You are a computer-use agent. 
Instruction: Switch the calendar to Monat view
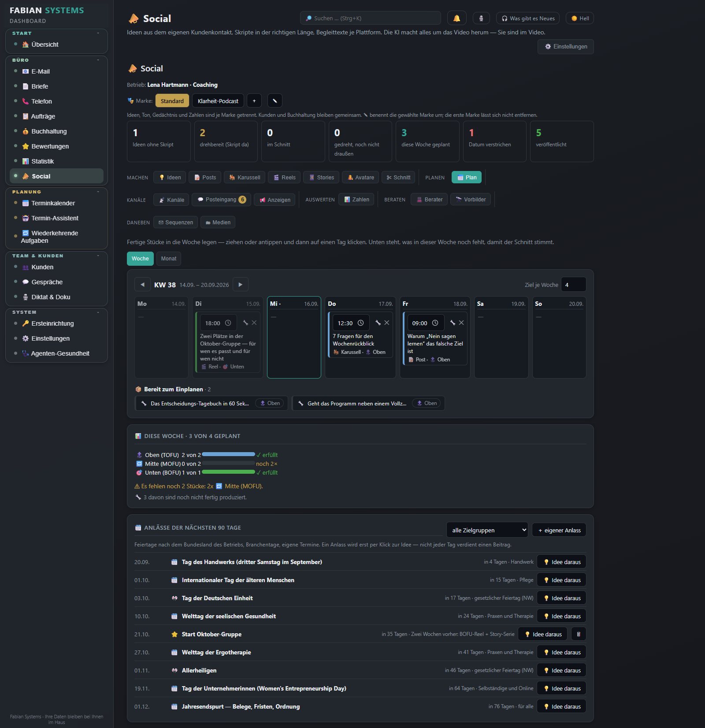point(169,258)
